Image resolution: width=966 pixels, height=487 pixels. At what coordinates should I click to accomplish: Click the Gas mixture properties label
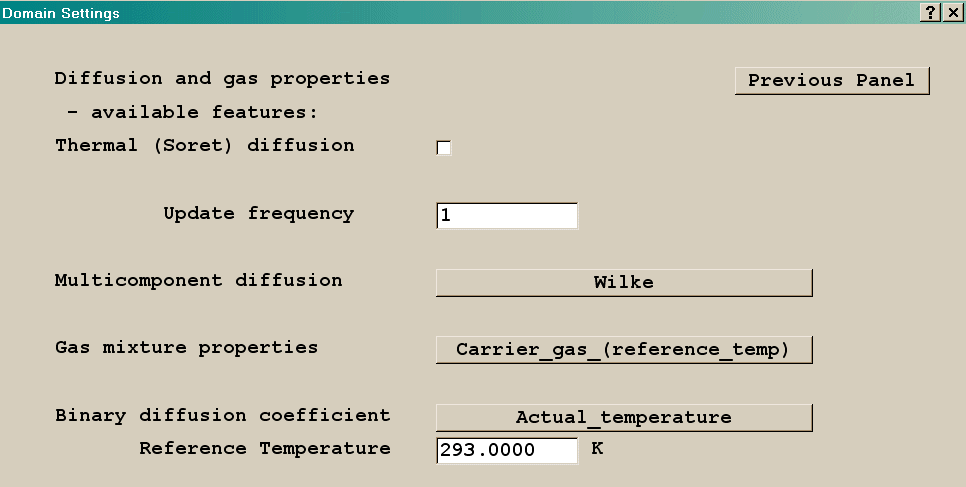[x=186, y=348]
